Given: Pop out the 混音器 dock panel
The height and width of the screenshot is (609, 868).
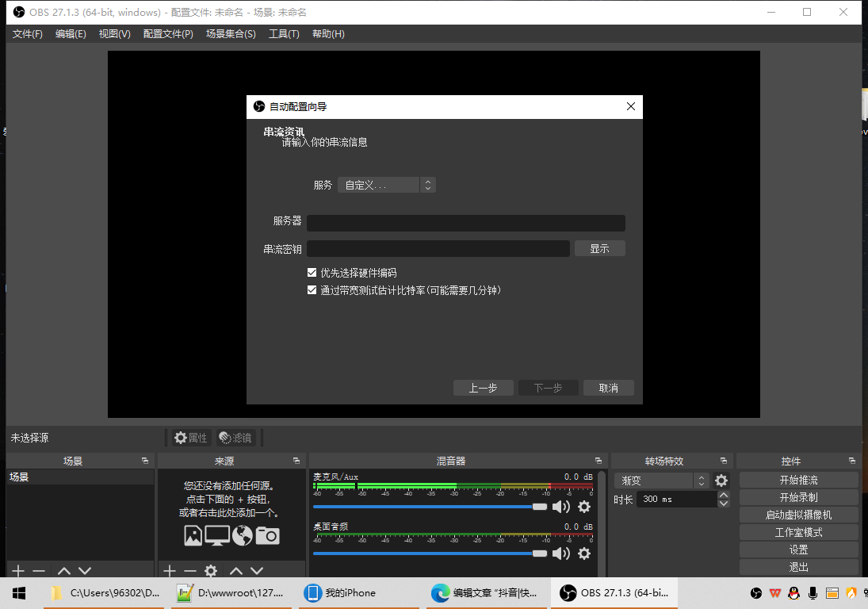Looking at the screenshot, I should coord(598,461).
